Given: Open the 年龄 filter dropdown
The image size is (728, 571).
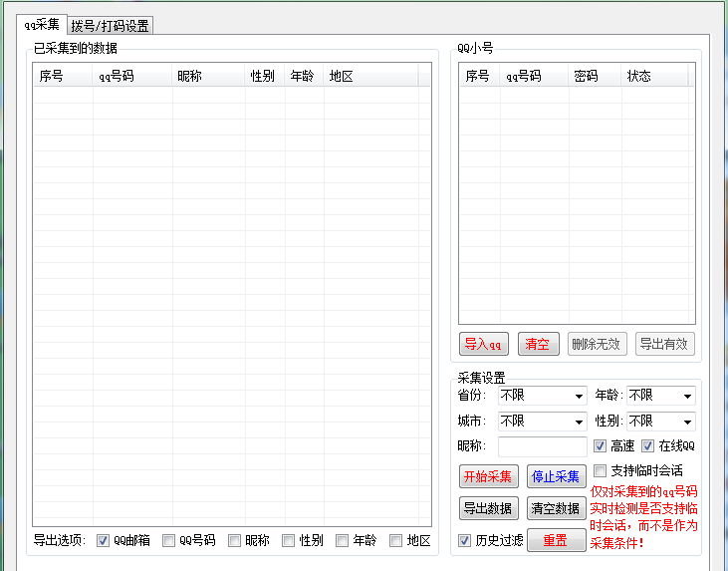Looking at the screenshot, I should tap(660, 396).
